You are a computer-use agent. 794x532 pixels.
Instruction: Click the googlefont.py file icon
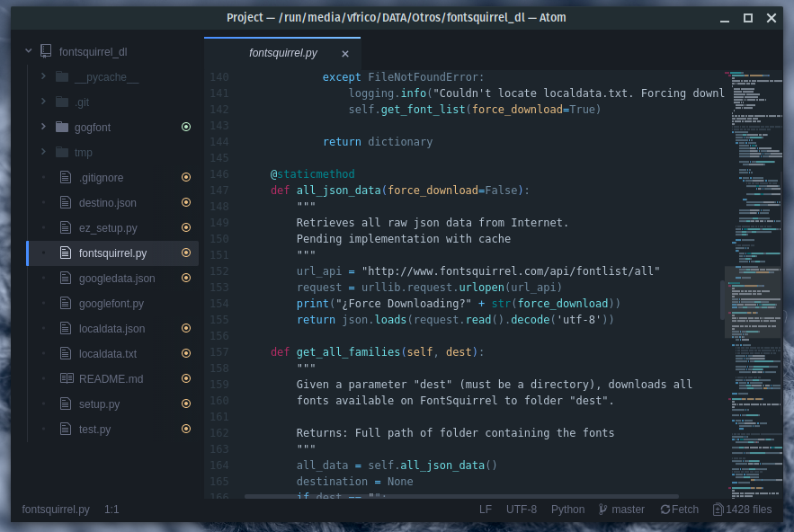pos(66,303)
